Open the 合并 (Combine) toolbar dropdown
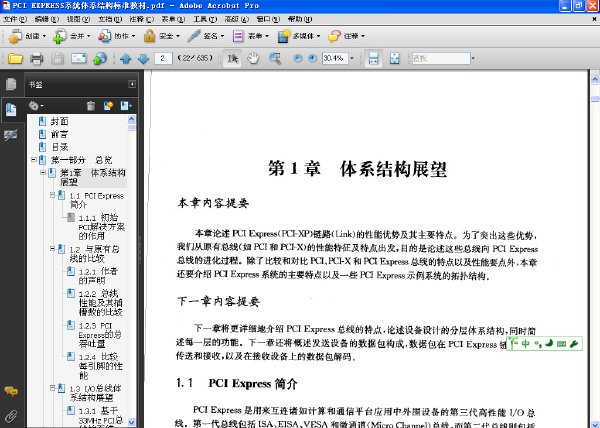The height and width of the screenshot is (428, 600). click(72, 36)
